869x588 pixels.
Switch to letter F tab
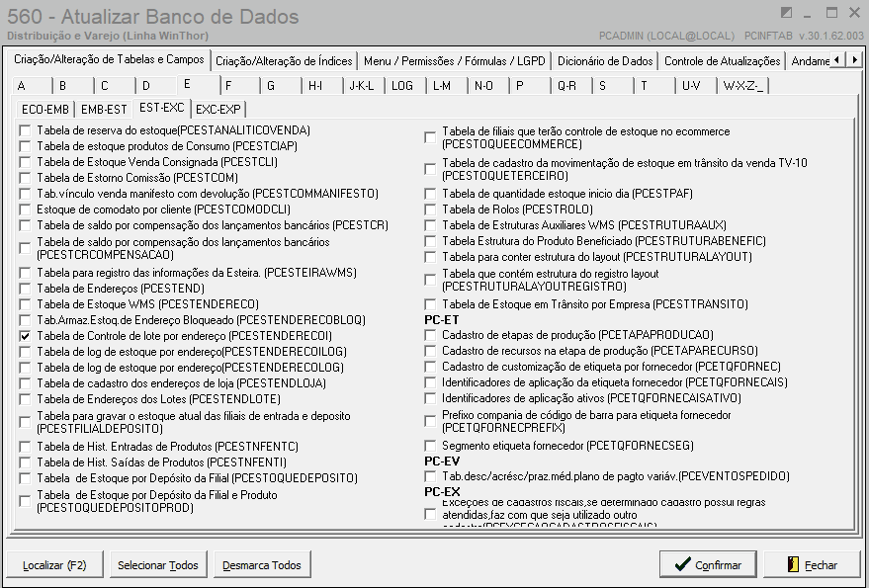click(x=239, y=86)
